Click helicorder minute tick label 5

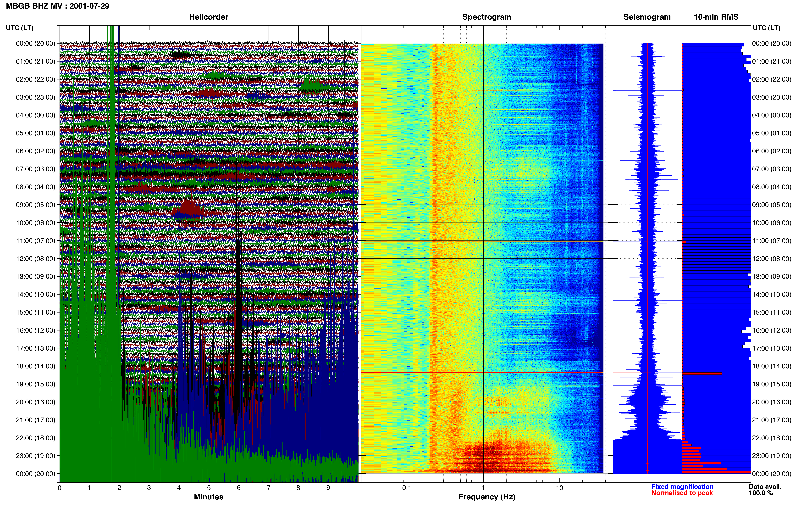click(209, 488)
